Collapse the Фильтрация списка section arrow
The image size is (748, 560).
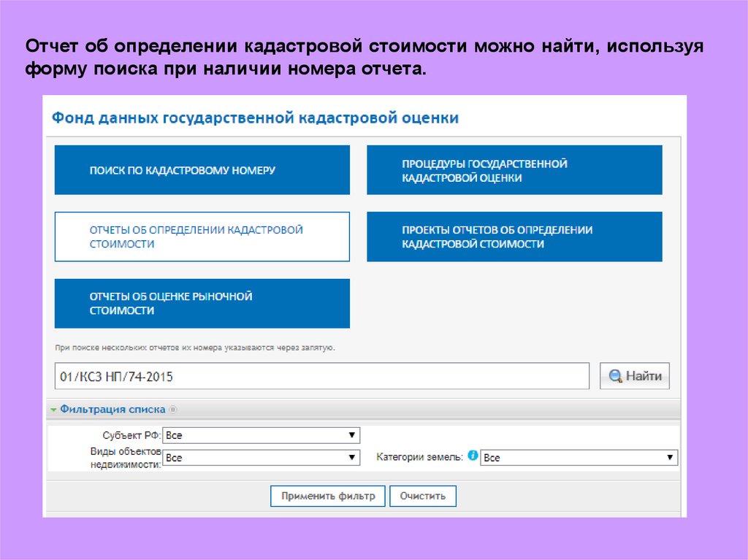coord(53,410)
